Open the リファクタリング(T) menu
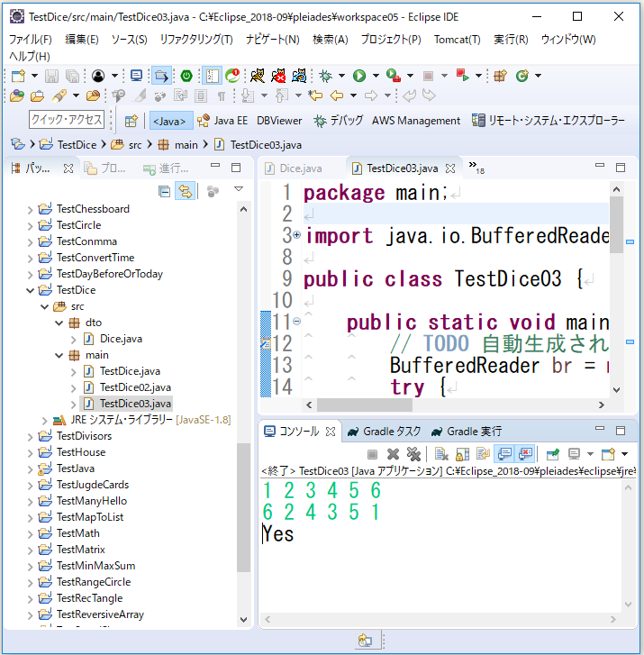 [x=196, y=40]
